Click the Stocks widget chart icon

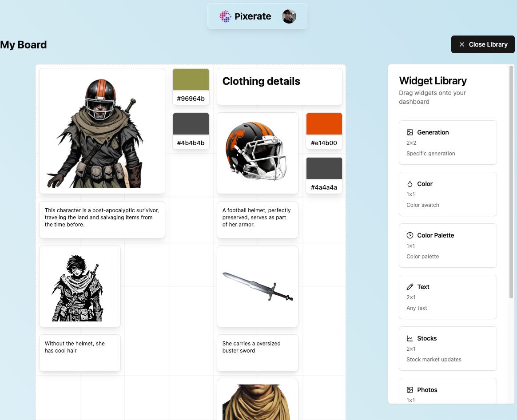point(410,338)
